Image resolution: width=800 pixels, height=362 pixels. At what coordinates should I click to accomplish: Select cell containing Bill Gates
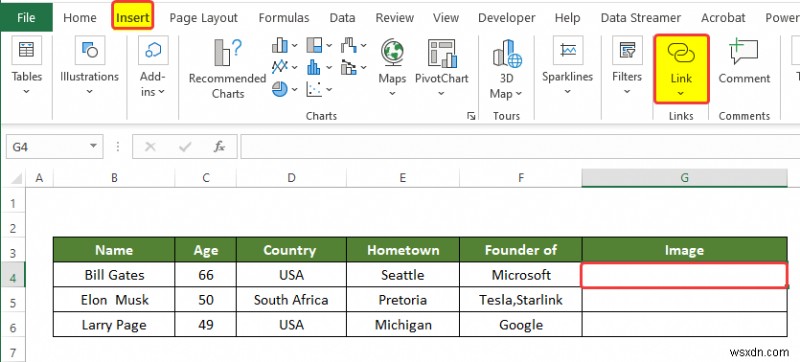[114, 275]
